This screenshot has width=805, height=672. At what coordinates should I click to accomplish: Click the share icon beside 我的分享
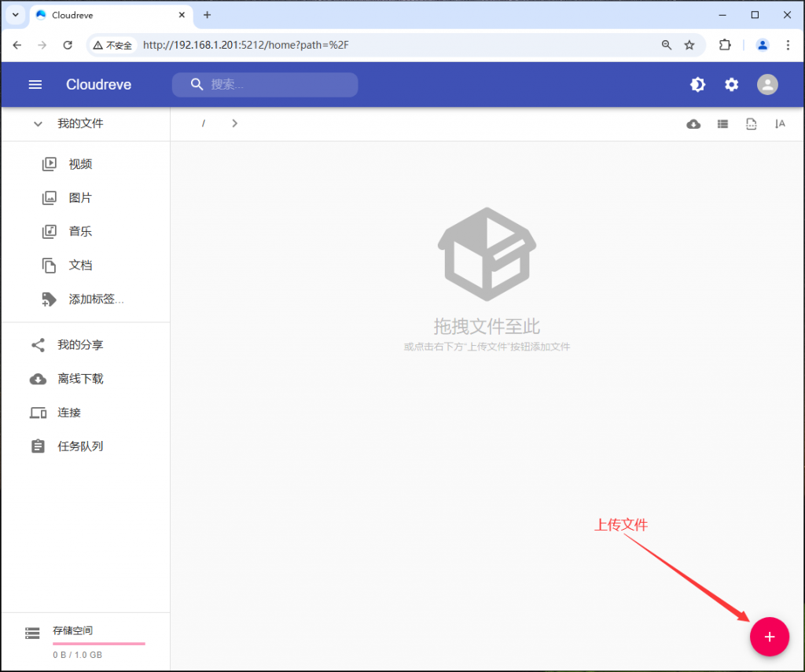tap(38, 345)
